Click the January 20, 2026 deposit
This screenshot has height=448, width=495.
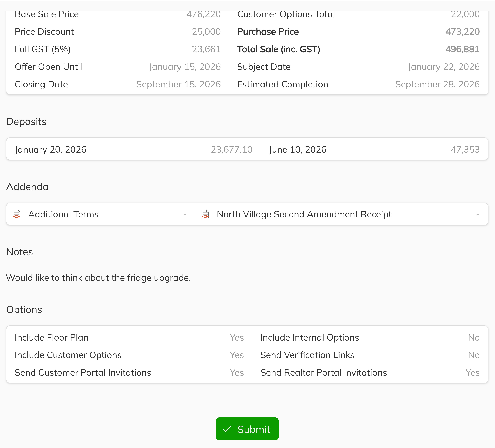pos(51,149)
